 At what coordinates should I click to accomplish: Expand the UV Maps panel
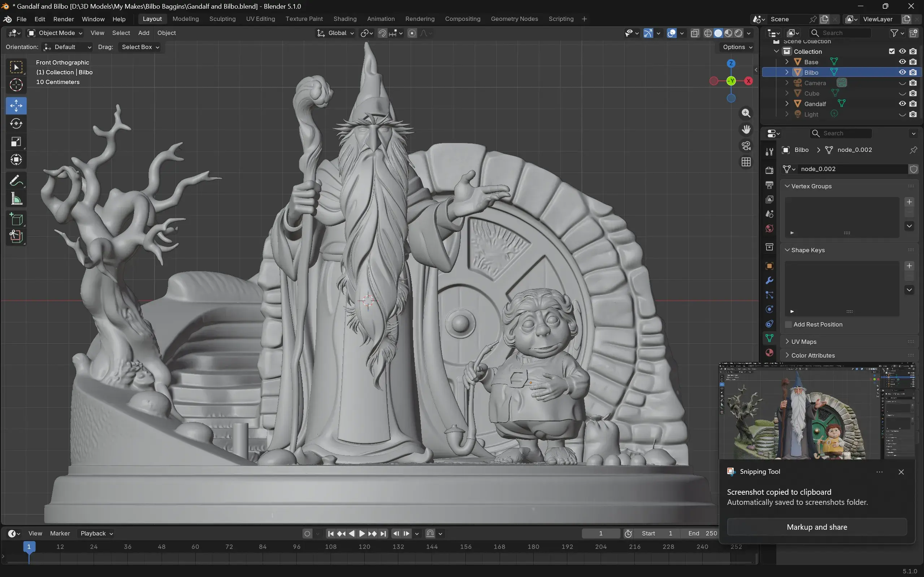(x=803, y=341)
